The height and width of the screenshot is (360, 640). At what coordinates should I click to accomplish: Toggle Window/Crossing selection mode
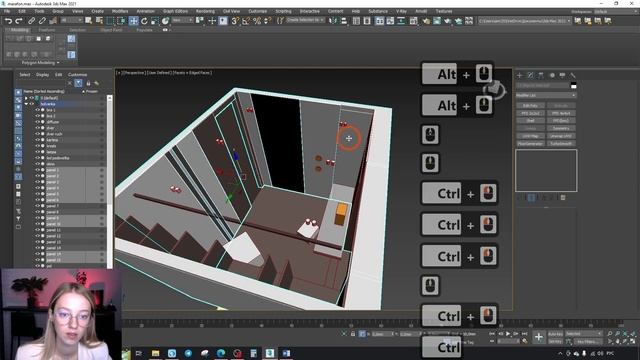click(121, 21)
